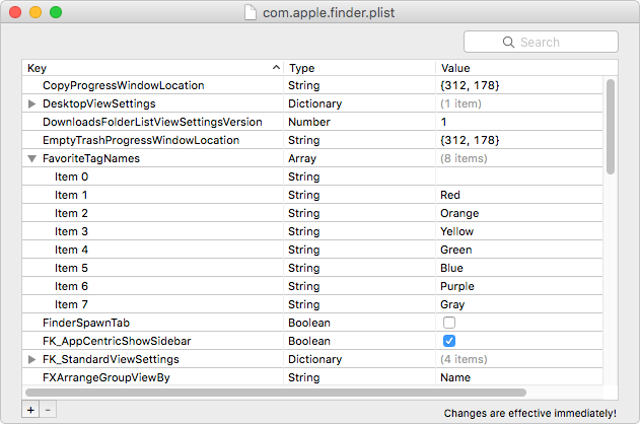The image size is (640, 424).
Task: Close the window with red button
Action: (15, 12)
